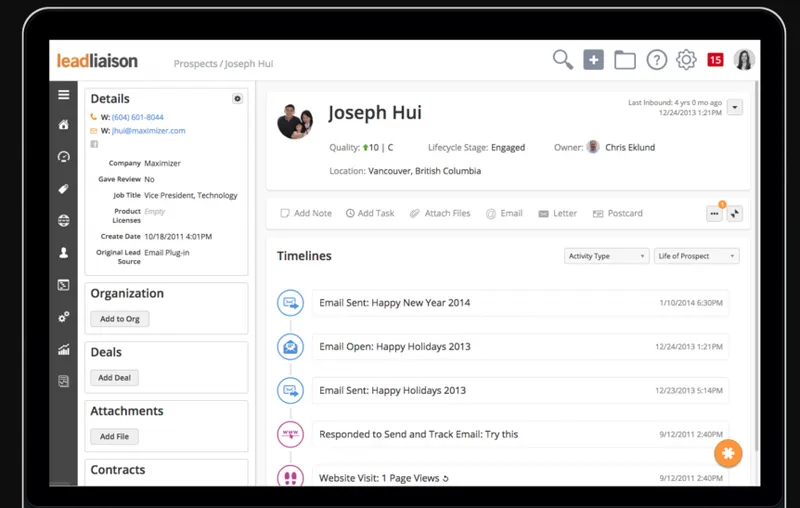
Task: Click Letter action in toolbar
Action: point(558,213)
